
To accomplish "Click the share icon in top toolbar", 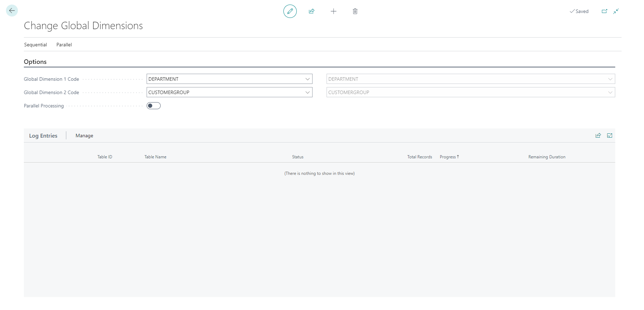I will 311,11.
